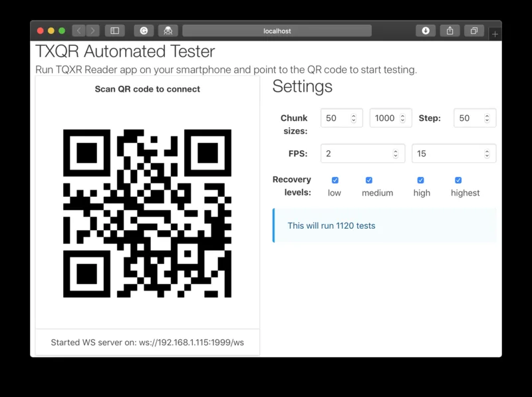Click the 'highest' recovery level label

pos(465,193)
